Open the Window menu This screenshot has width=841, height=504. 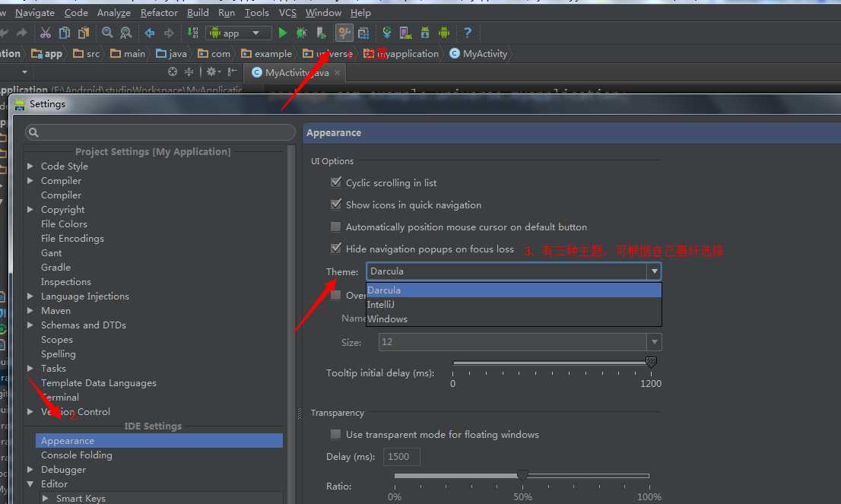(x=323, y=12)
